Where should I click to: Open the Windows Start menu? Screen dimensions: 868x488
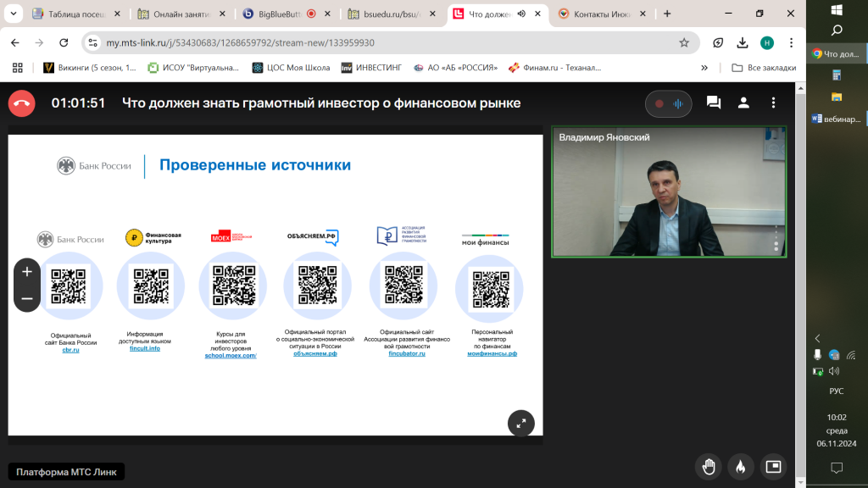click(x=837, y=10)
